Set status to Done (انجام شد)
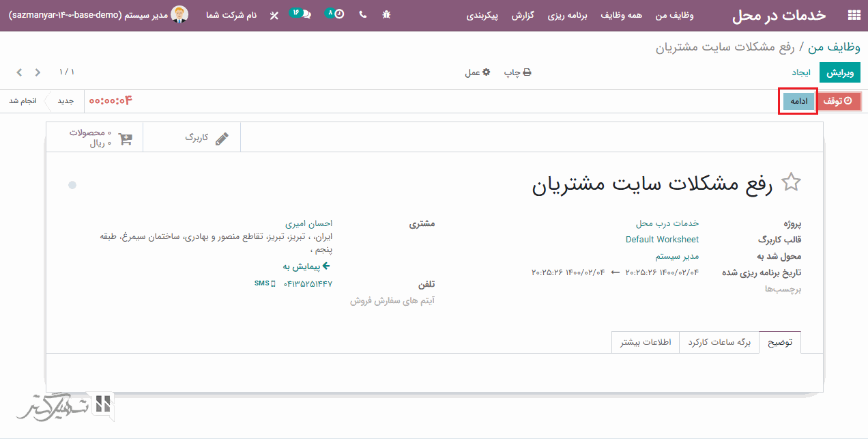 23,101
